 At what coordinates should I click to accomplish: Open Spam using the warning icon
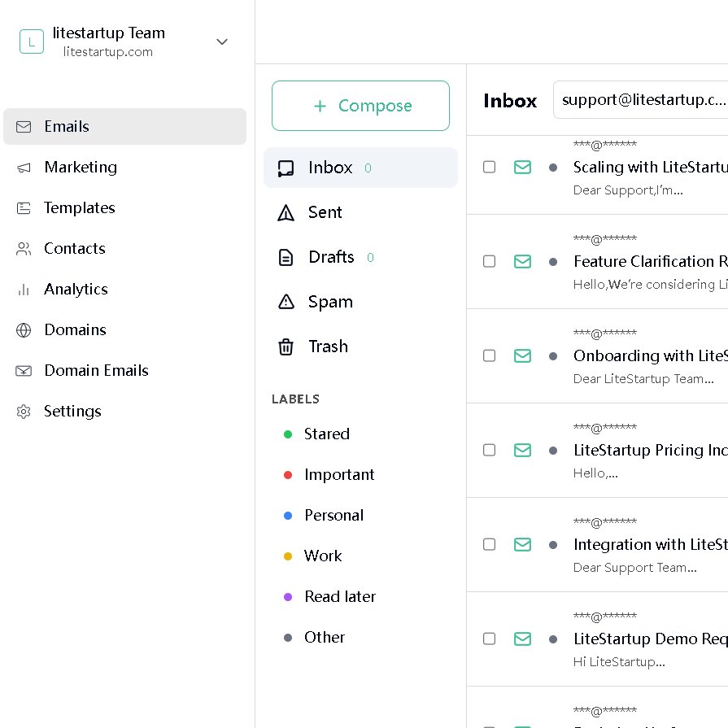286,302
